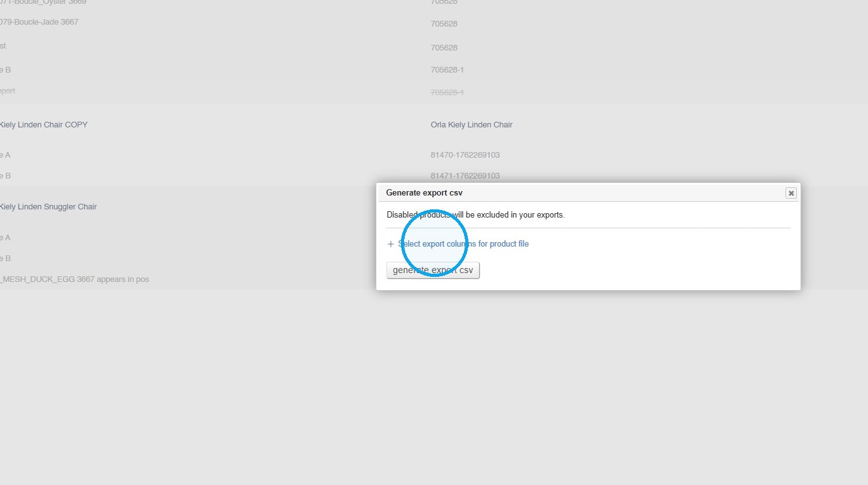The image size is (868, 485).
Task: Select the Orla Kiely Linden Chair entry
Action: 472,125
